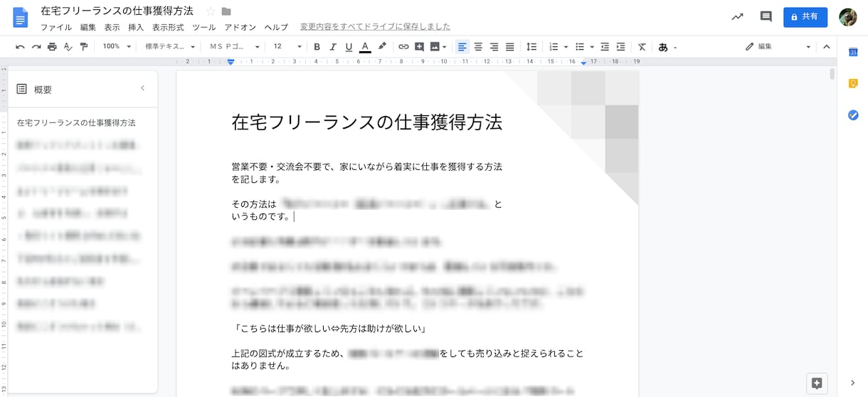Increase the paragraph indent
This screenshot has width=868, height=397.
[x=620, y=47]
